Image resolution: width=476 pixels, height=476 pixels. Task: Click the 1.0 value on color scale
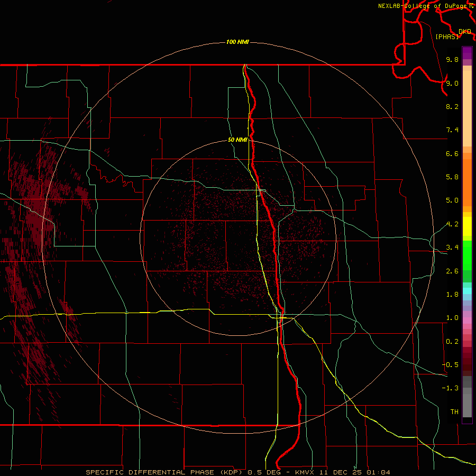point(452,318)
